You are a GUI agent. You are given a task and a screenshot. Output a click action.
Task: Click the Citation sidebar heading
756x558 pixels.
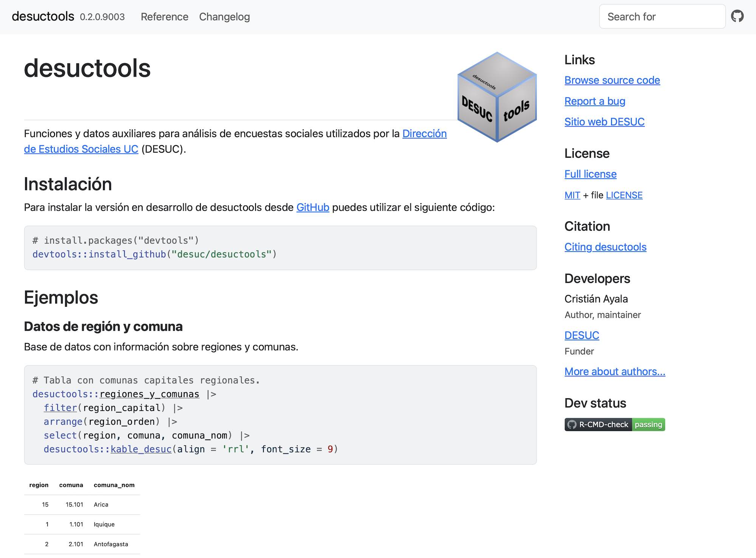[587, 226]
